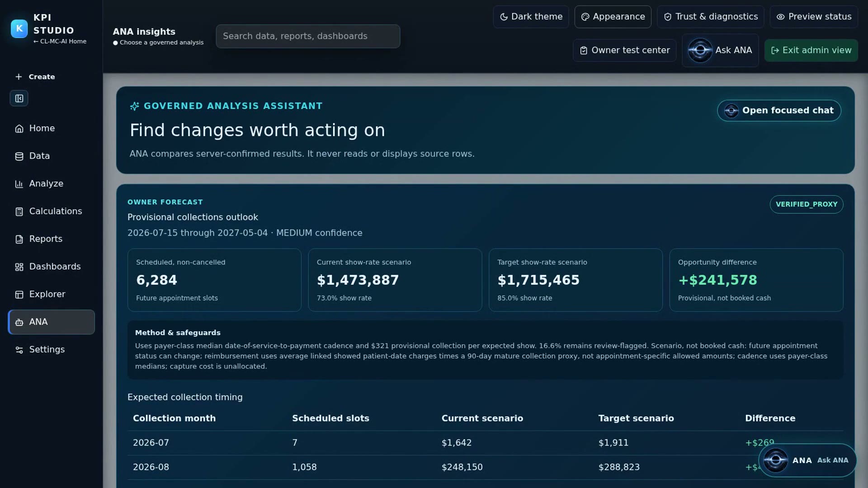The image size is (868, 488).
Task: Click the ANA orb icon in Ask ANA header button
Action: point(700,50)
